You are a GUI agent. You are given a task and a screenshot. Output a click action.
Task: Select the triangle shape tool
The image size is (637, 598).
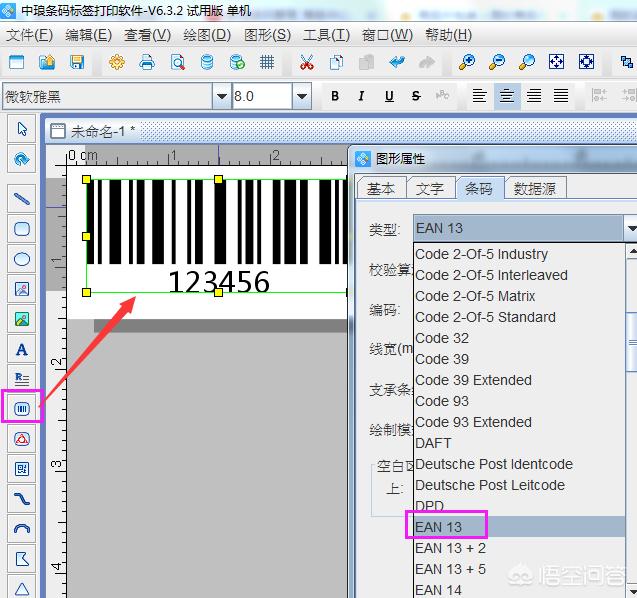pyautogui.click(x=22, y=588)
